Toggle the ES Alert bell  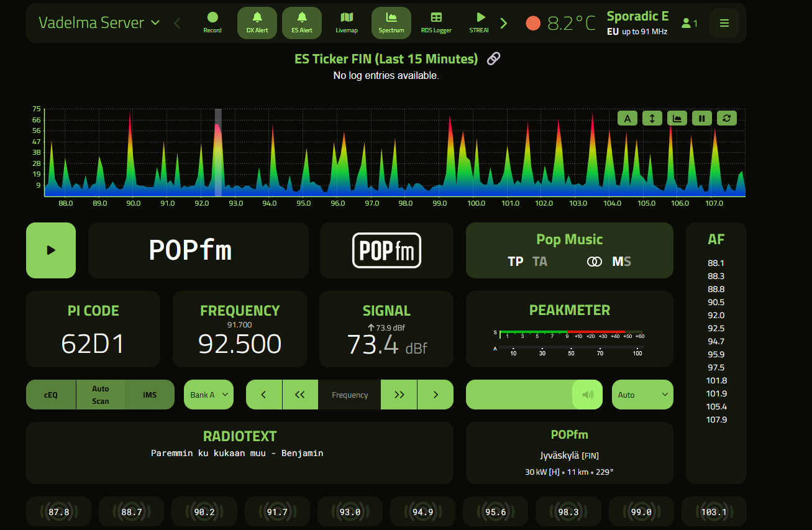302,22
